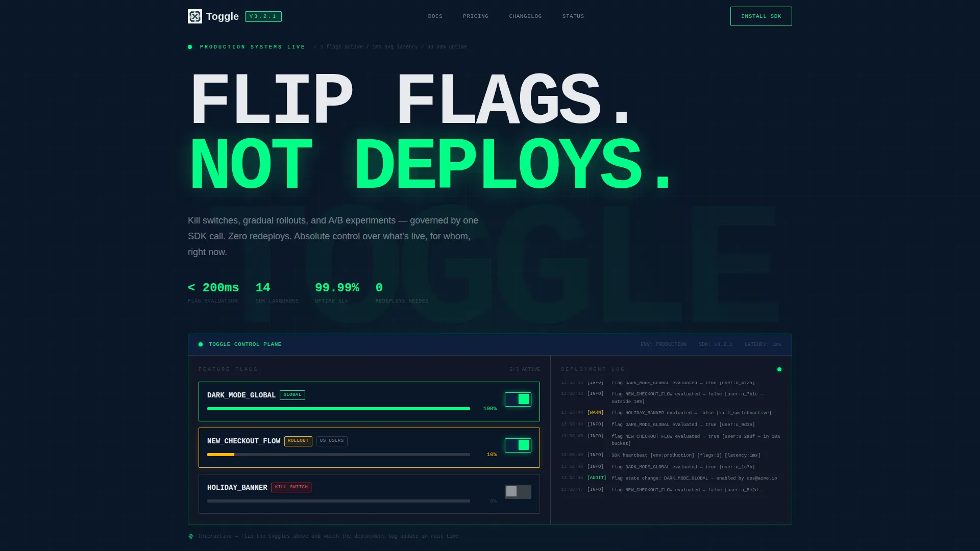Click the PRODUCTION SYSTEMS LIVE text
980x551 pixels.
[252, 47]
